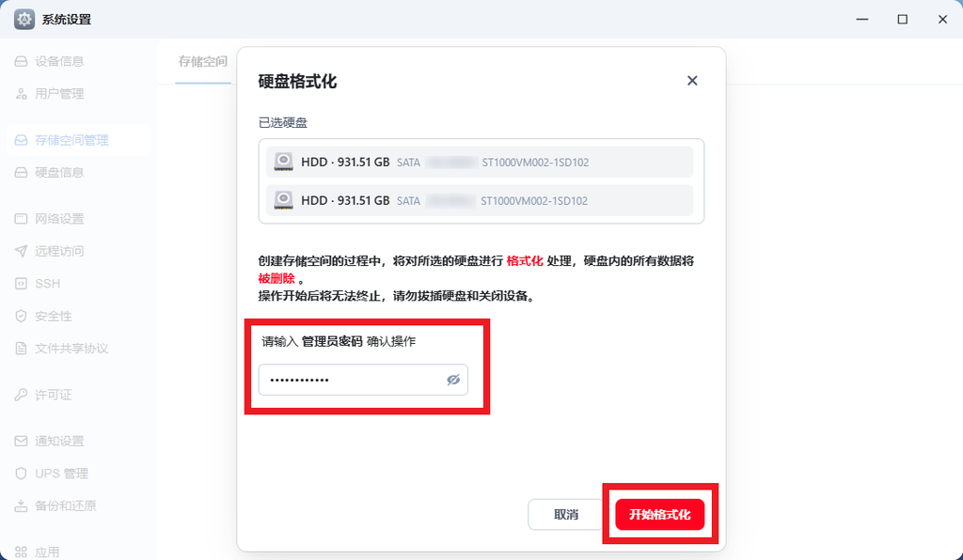Toggle password visibility with the eye icon
This screenshot has height=560, width=963.
point(453,380)
